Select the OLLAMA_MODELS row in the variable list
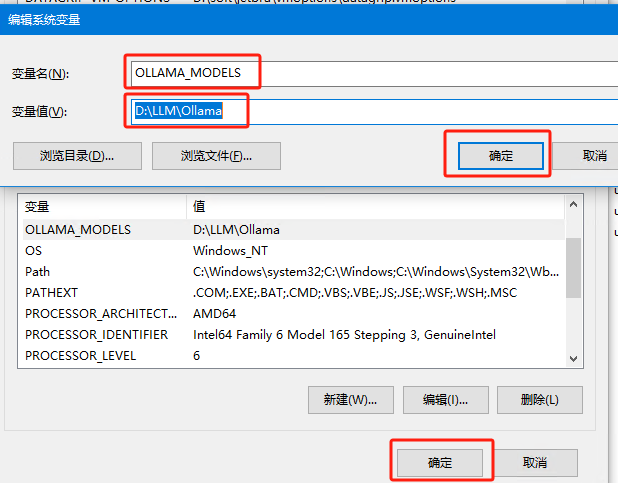This screenshot has height=483, width=618. coord(294,230)
